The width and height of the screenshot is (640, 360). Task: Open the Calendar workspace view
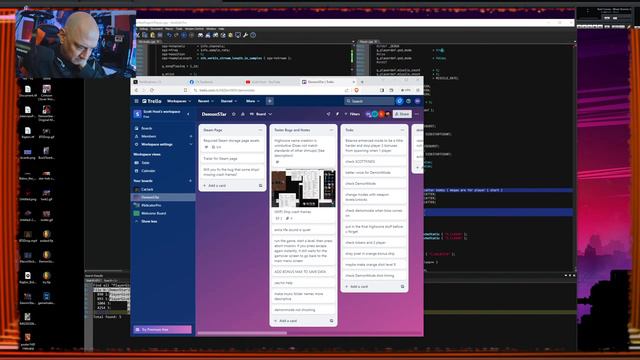[x=148, y=171]
